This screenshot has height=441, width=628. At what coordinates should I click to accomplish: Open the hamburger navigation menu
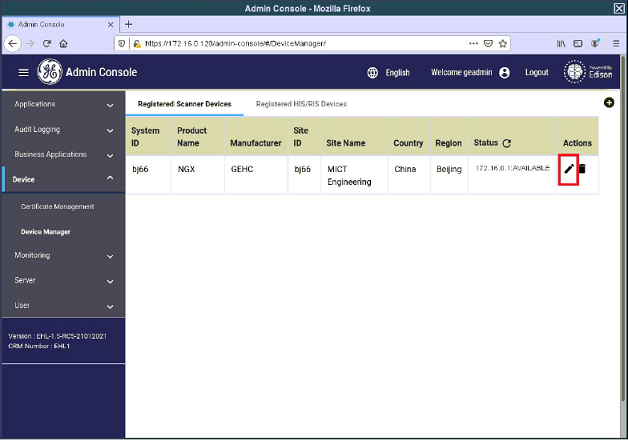[x=24, y=72]
